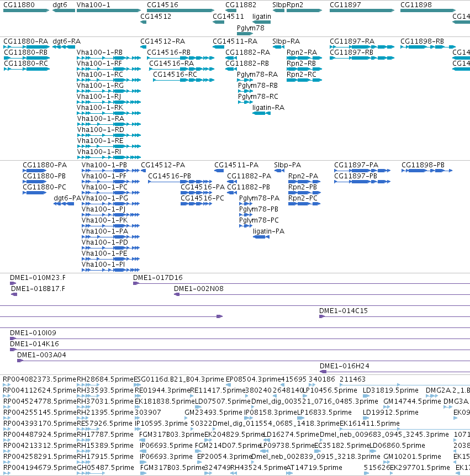Viewport: 470px width, 476px height.
Task: Select transcript Vha100-1-RJ
Action: pyautogui.click(x=99, y=97)
